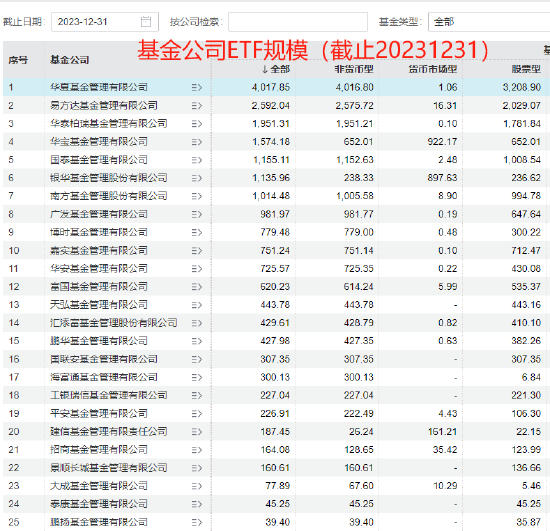The width and height of the screenshot is (550, 531).
Task: Click the 基金公司 column header
Action: coord(69,60)
